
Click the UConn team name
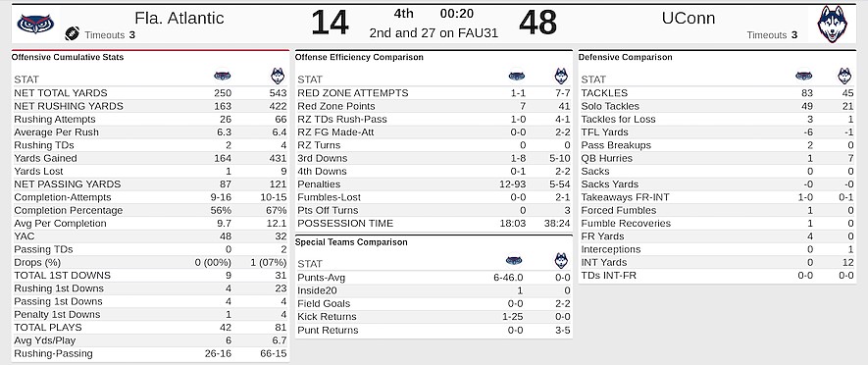coord(689,19)
